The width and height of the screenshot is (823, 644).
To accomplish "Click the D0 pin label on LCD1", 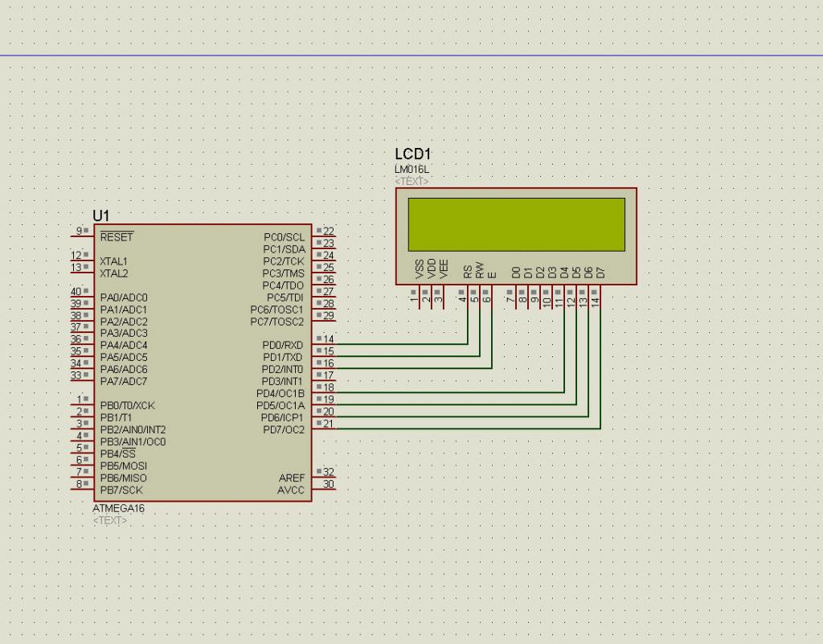I will (x=515, y=273).
